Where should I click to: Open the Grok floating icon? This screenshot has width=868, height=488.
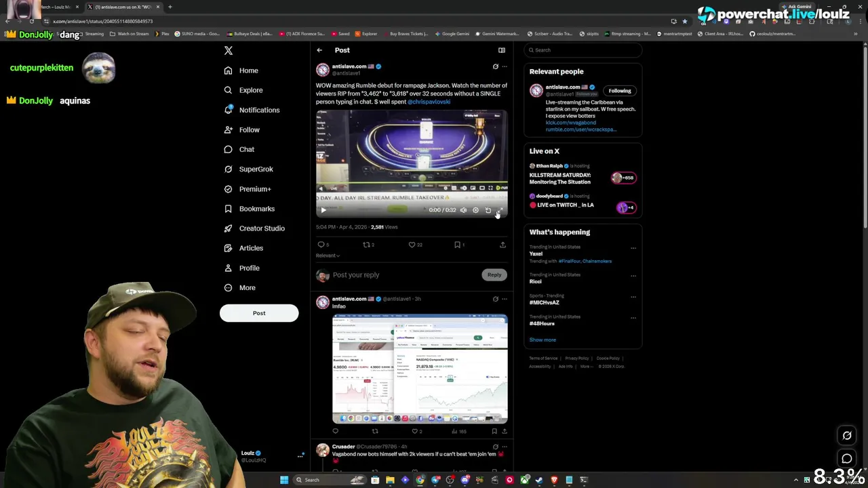point(847,436)
